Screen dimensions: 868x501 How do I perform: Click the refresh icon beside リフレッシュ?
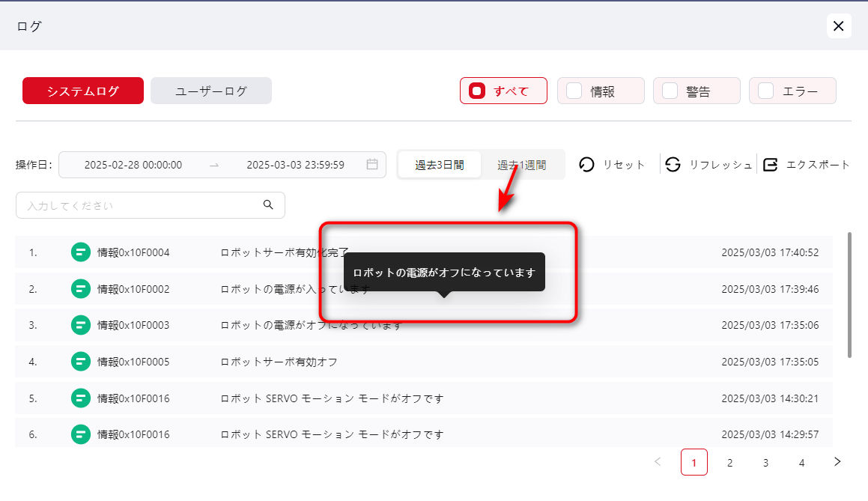673,165
